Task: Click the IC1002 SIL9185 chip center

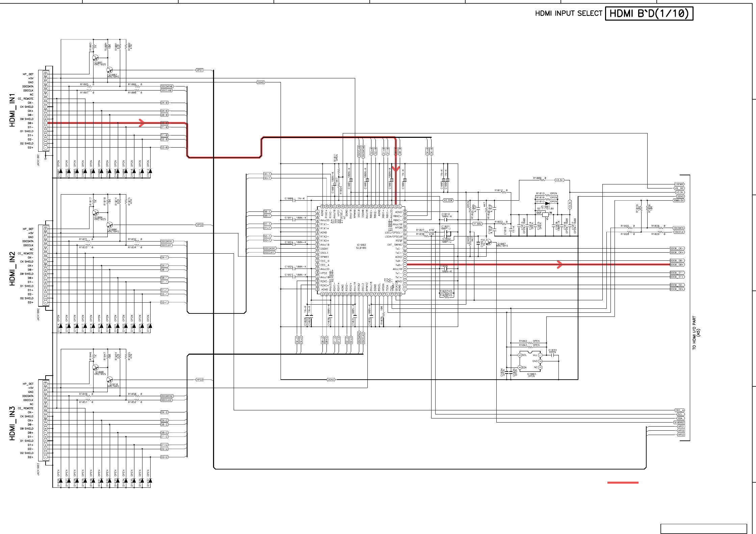Action: (361, 247)
